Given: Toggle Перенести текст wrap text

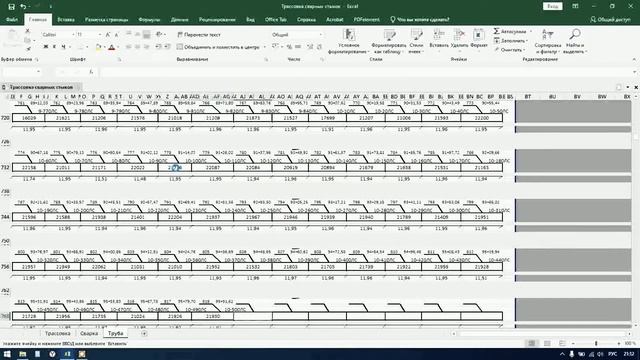Looking at the screenshot, I should (x=199, y=35).
